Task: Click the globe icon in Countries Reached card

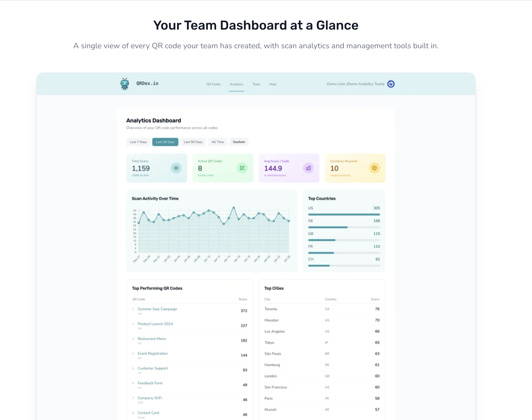Action: pos(374,168)
